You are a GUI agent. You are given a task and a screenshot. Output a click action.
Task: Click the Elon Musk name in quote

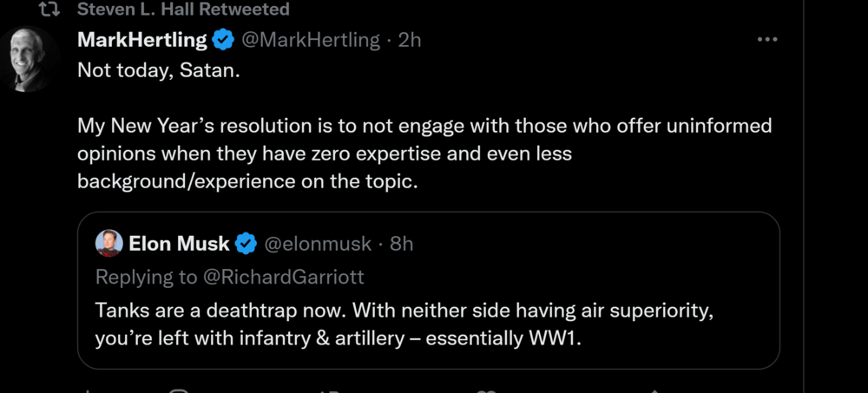click(179, 244)
